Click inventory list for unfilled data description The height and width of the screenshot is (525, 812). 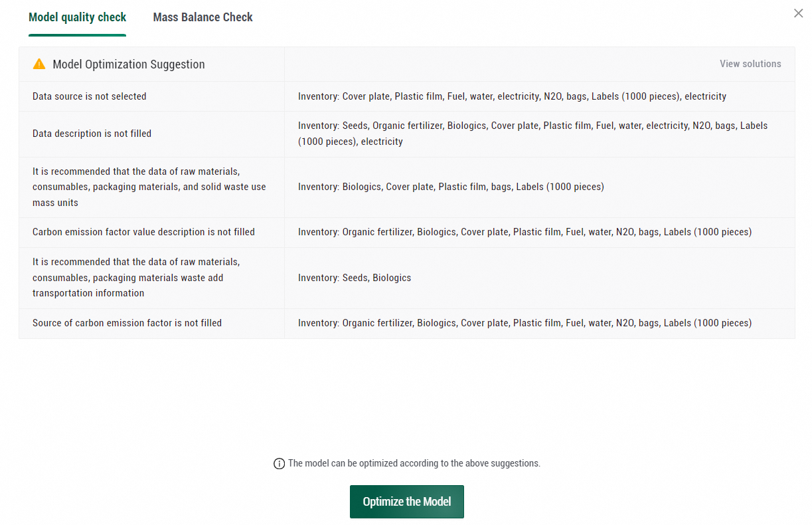[532, 134]
